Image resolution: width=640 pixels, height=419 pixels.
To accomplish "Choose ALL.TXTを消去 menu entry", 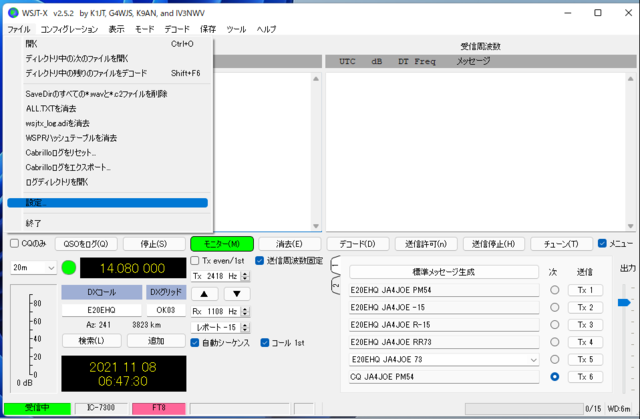I will [107, 109].
